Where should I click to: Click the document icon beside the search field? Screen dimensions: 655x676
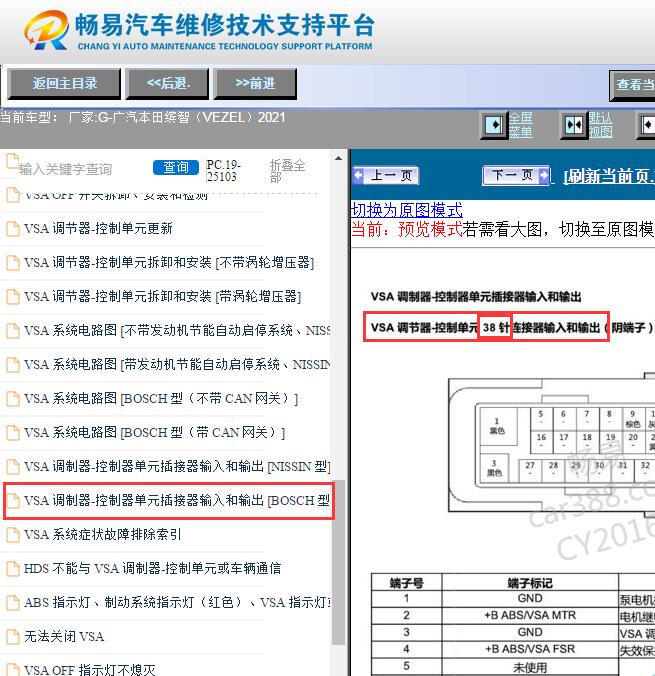pyautogui.click(x=13, y=161)
